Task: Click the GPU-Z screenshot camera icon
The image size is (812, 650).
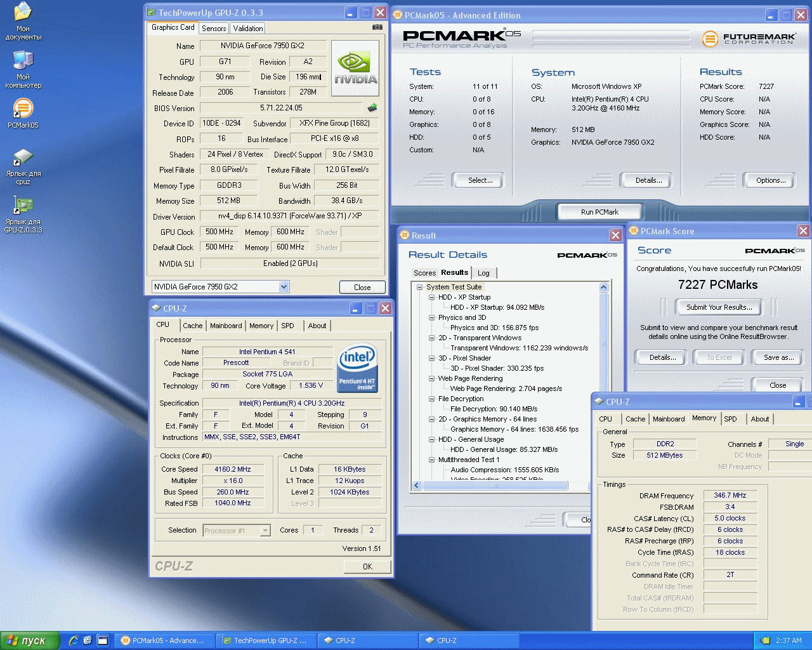Action: coord(377,27)
